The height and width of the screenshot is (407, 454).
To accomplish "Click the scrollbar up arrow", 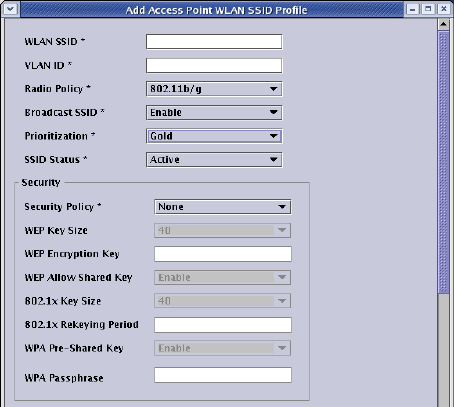I will coord(443,24).
